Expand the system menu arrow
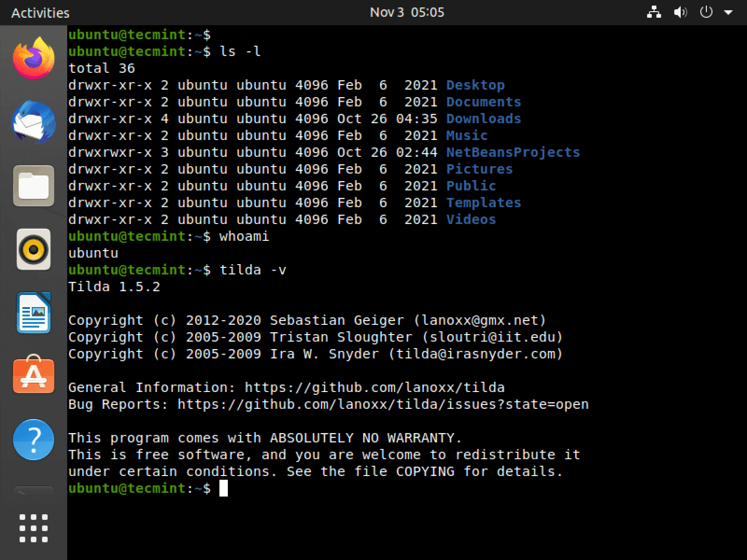 coord(728,13)
